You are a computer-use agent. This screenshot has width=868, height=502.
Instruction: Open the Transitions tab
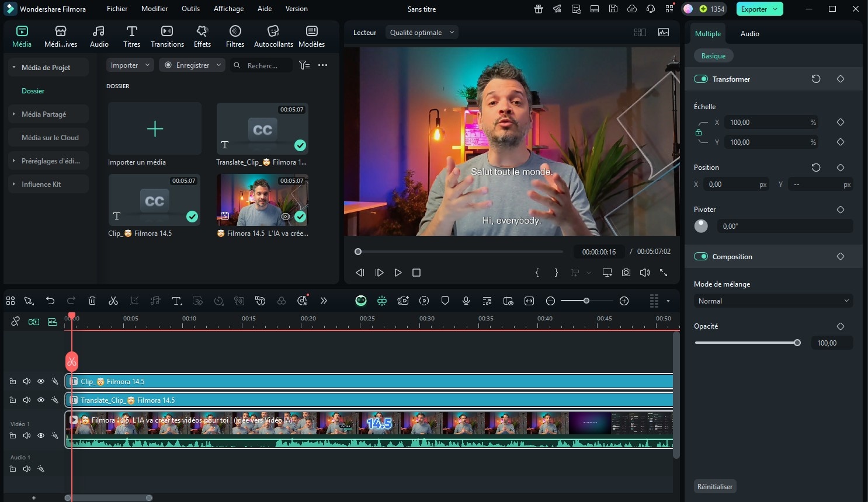click(167, 36)
